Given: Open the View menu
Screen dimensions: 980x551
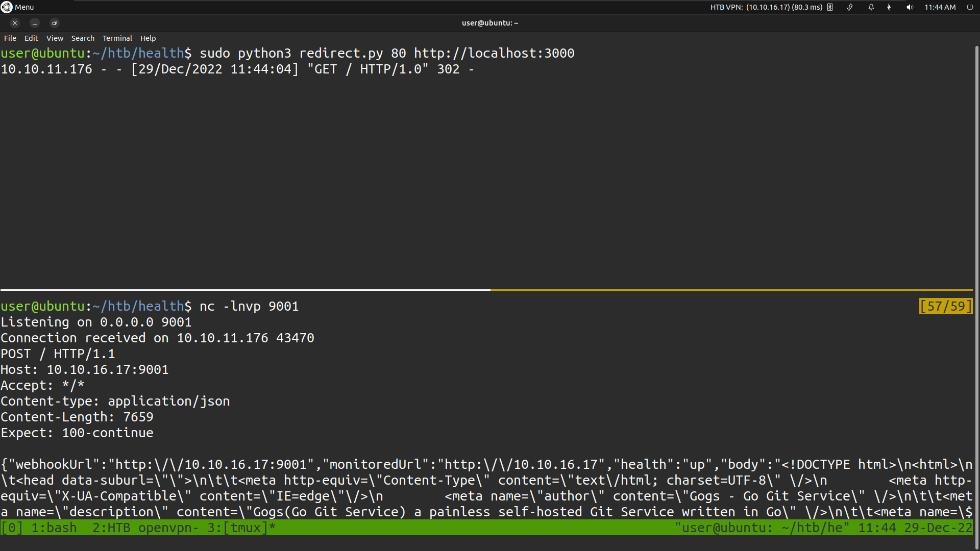Looking at the screenshot, I should click(x=55, y=38).
